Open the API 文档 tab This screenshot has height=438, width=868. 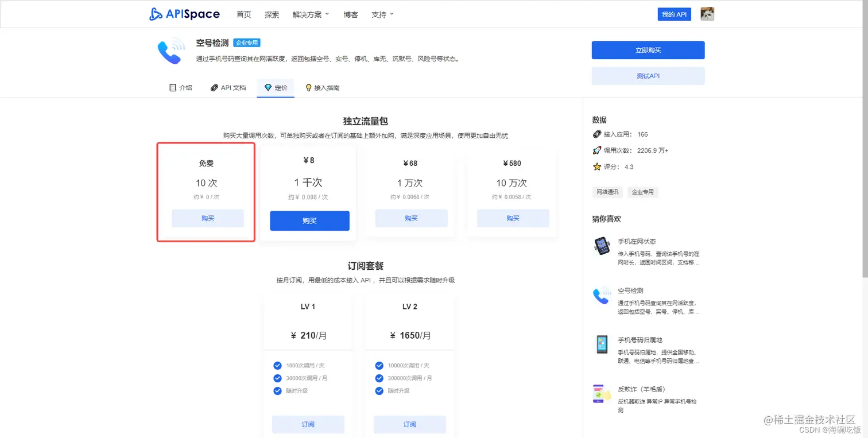point(228,87)
